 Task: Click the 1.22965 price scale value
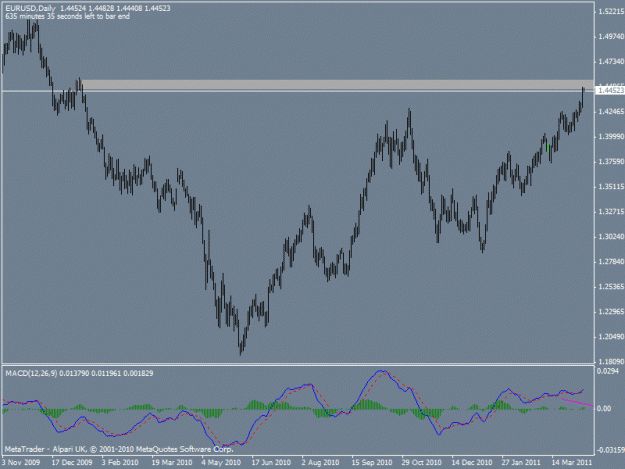(611, 312)
